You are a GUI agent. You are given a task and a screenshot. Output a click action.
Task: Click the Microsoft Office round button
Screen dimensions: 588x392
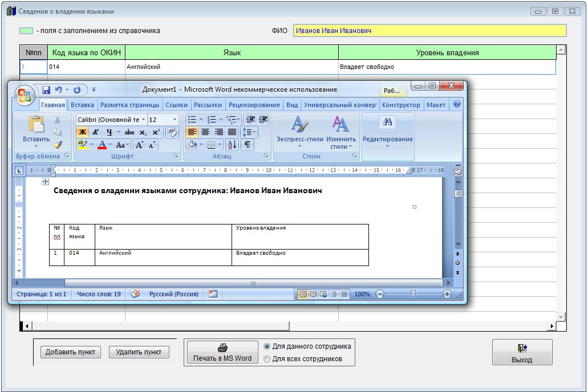(x=25, y=95)
